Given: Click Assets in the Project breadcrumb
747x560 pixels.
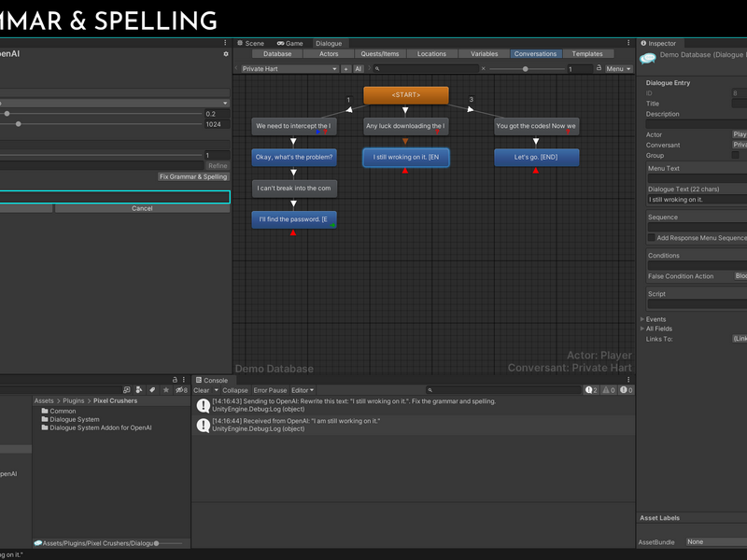Looking at the screenshot, I should coord(44,401).
